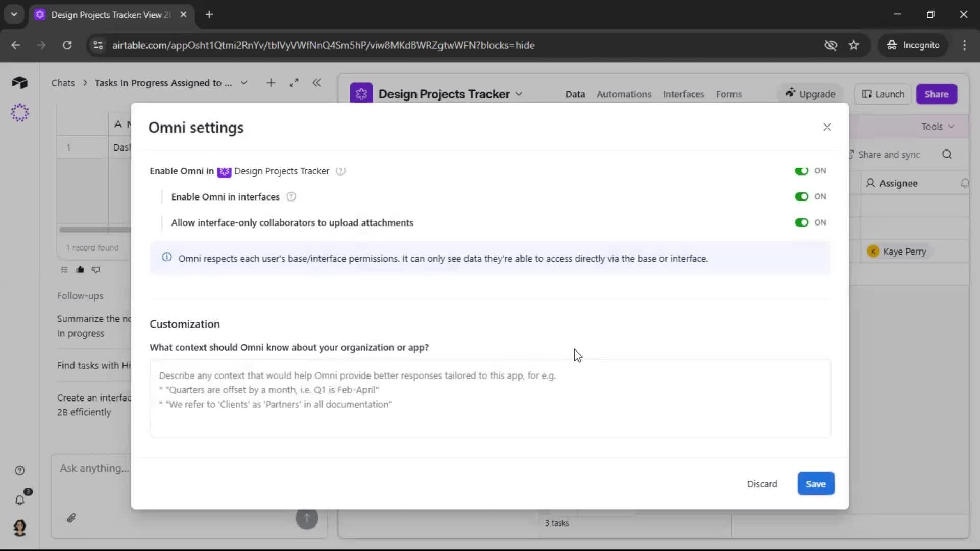Click the Launch button
The height and width of the screenshot is (551, 980).
click(x=883, y=94)
